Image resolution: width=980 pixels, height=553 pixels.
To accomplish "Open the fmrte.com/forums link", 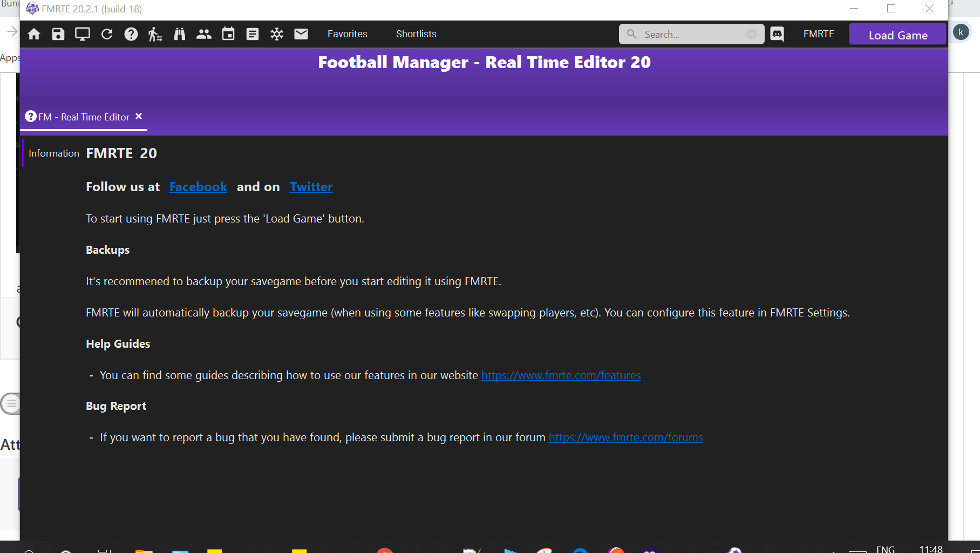I will coord(625,437).
